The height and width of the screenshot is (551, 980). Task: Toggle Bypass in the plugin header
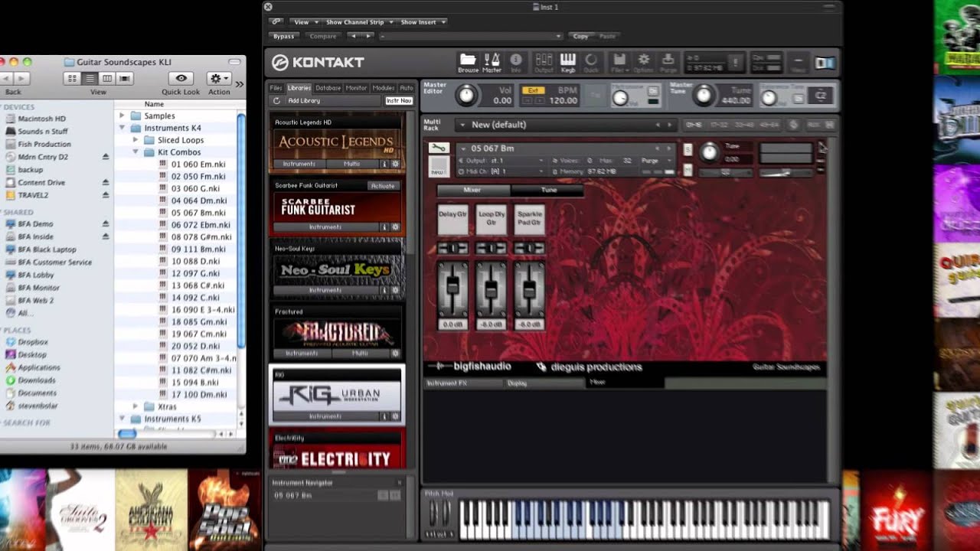(283, 36)
